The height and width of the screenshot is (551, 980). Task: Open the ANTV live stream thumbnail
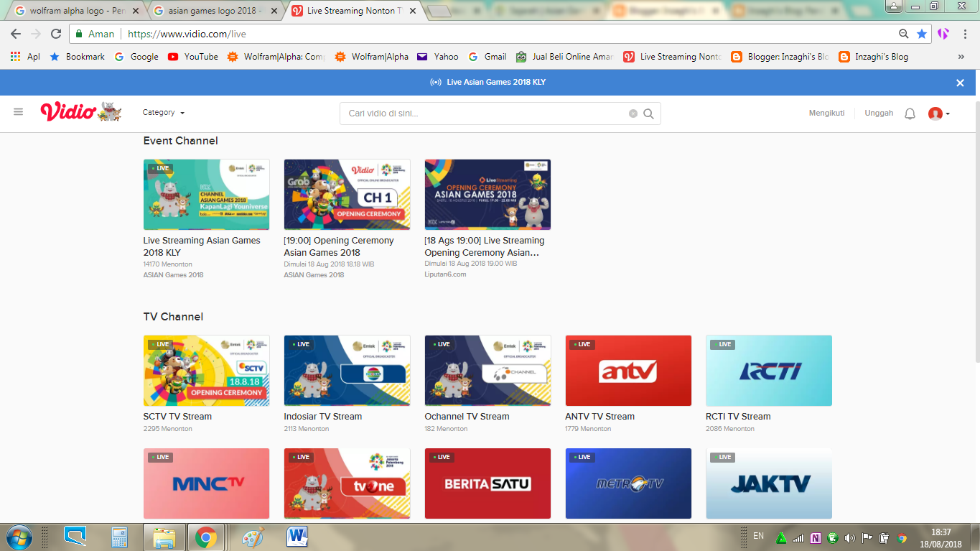[x=628, y=371]
